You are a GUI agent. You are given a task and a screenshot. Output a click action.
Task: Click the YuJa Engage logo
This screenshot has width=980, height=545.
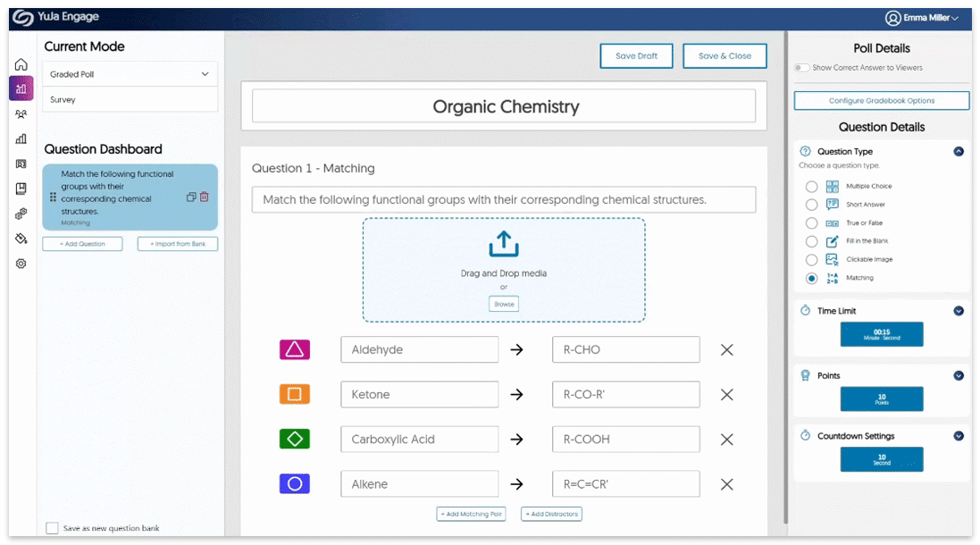click(22, 17)
